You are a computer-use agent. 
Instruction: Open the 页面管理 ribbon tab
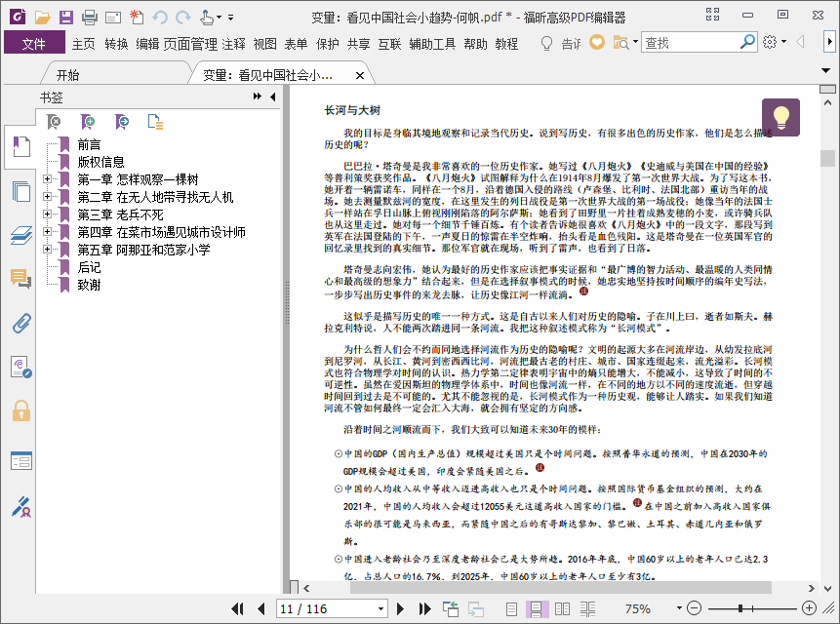click(190, 44)
